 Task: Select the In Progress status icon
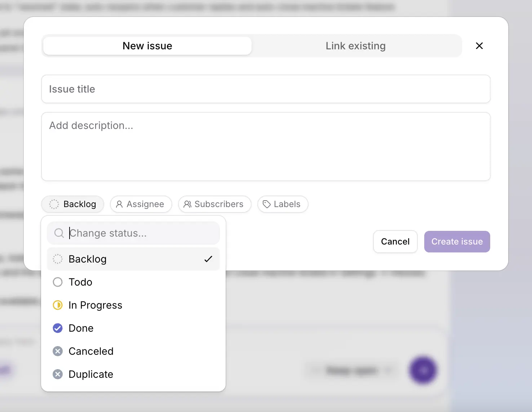point(58,305)
